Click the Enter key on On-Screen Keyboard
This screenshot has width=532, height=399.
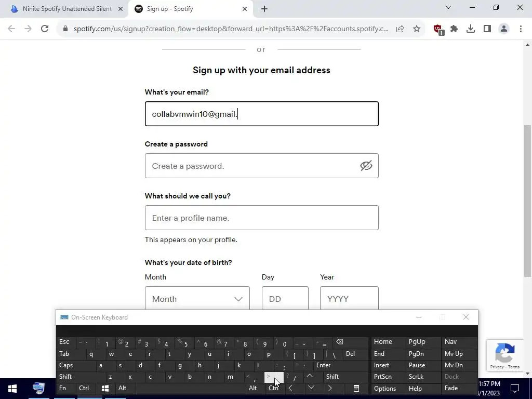point(341,365)
